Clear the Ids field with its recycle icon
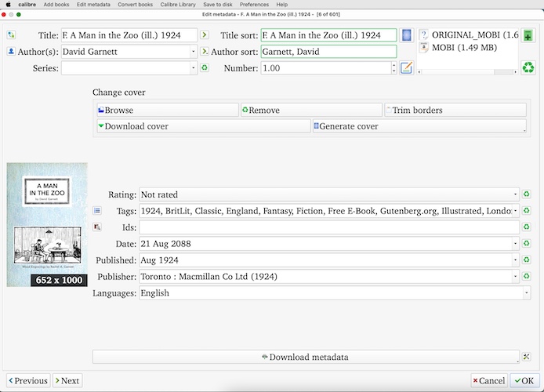544x392 pixels. [526, 227]
